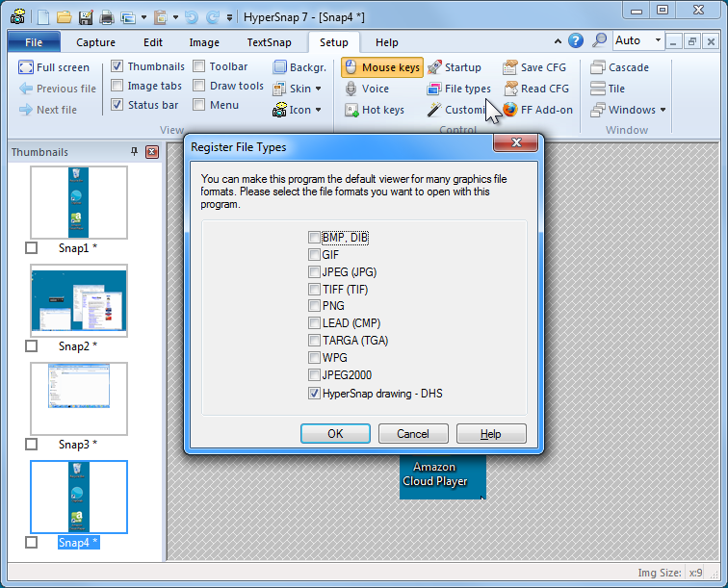Open the Auto zoom combo box

(638, 40)
